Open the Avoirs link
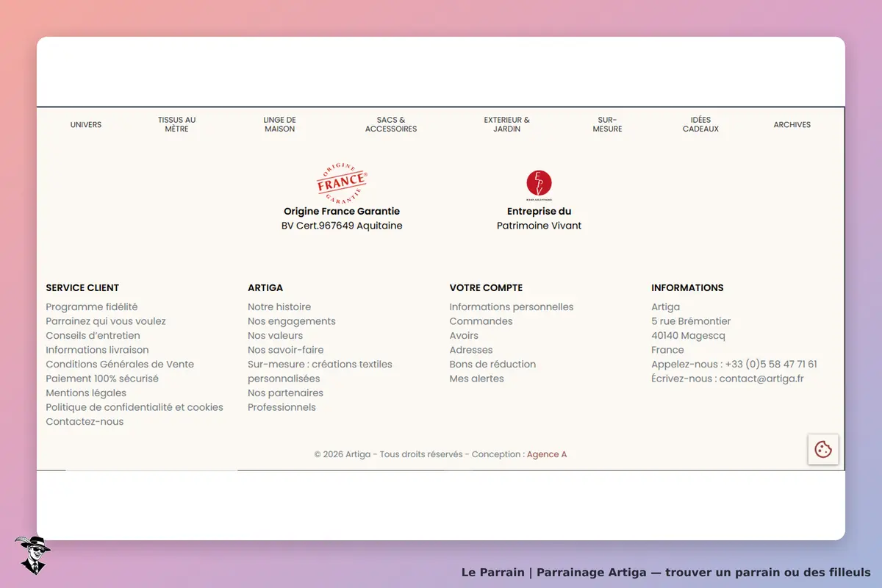The image size is (882, 588). click(464, 336)
